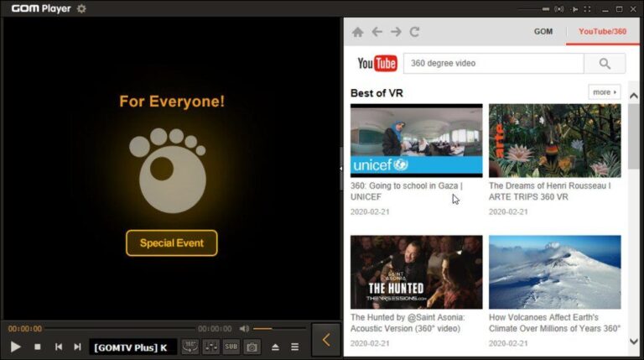Reload the panel with the refresh icon
The height and width of the screenshot is (360, 644).
[414, 32]
